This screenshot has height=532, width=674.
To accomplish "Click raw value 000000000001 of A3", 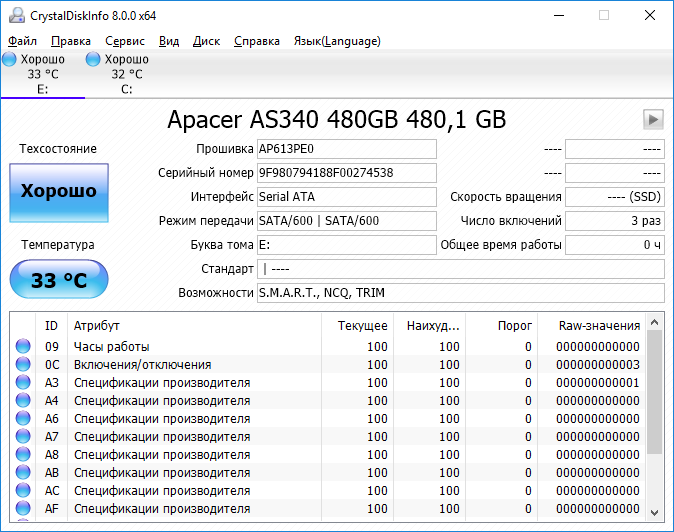I will 597,383.
